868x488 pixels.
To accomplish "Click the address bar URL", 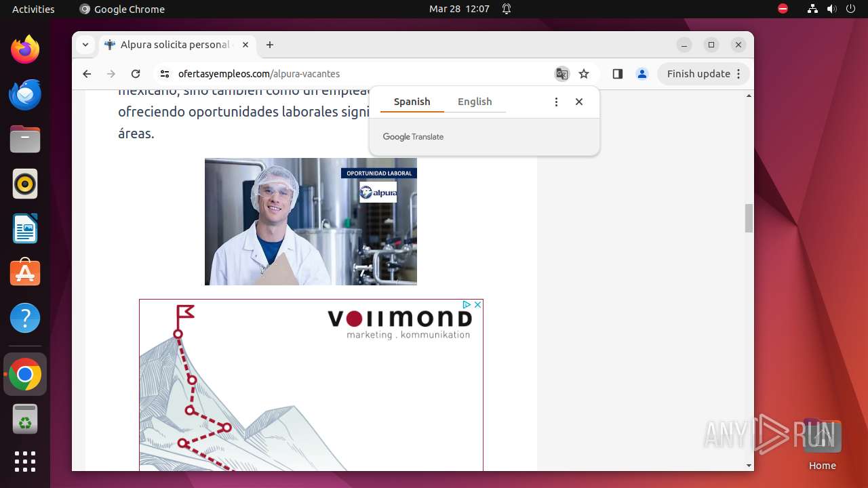I will tap(259, 74).
